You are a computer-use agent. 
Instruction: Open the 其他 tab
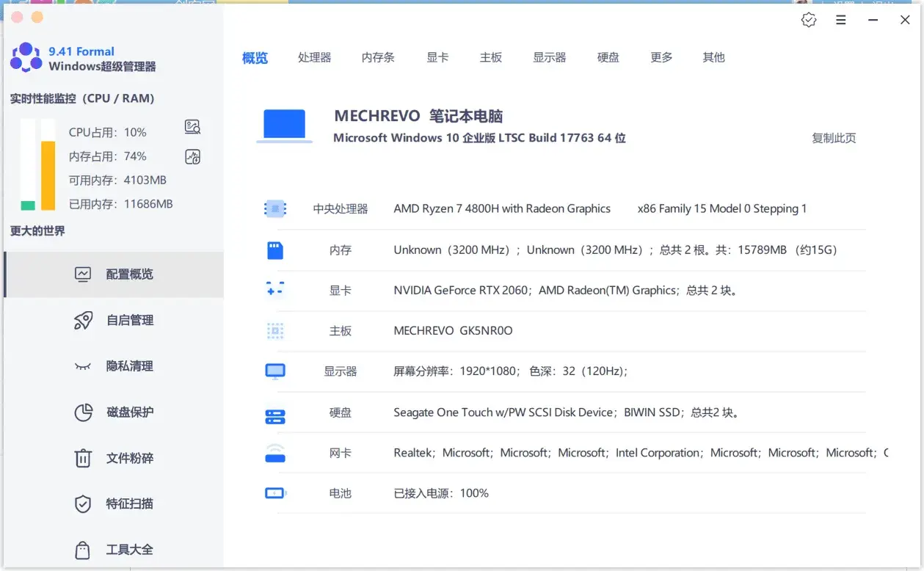(x=713, y=57)
